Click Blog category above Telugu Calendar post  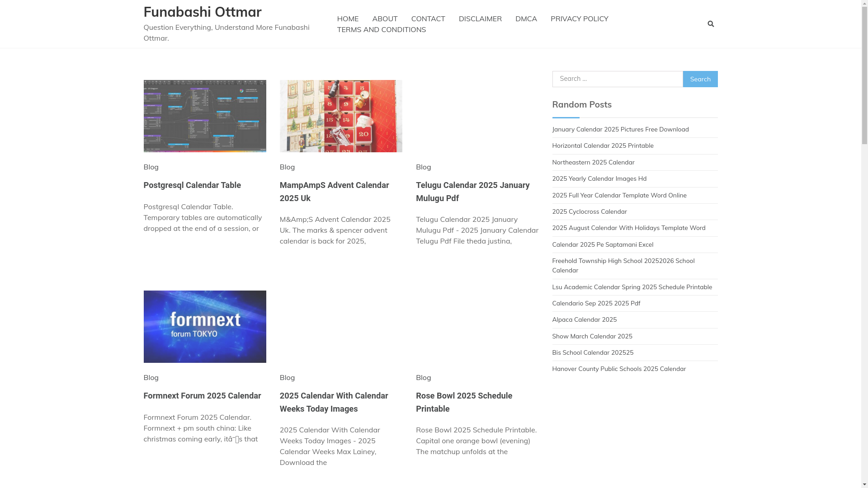(424, 167)
